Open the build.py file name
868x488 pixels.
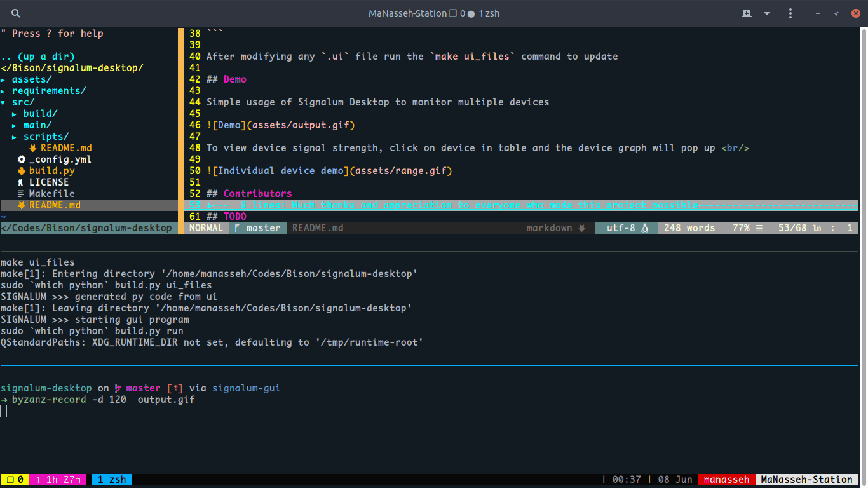[52, 171]
